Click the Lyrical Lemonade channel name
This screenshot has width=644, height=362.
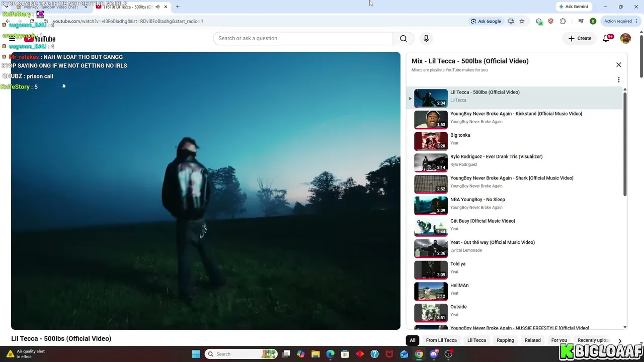(466, 250)
